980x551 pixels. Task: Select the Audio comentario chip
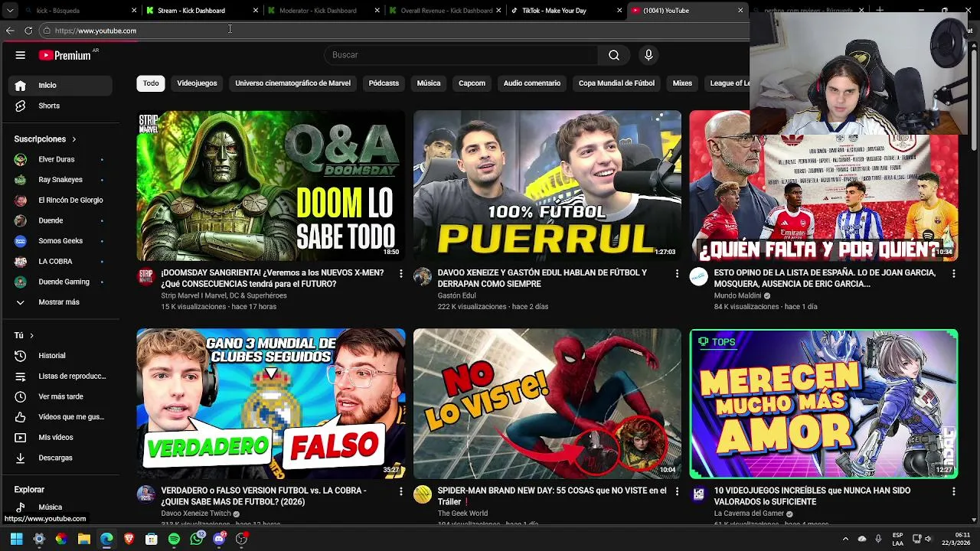(x=532, y=83)
